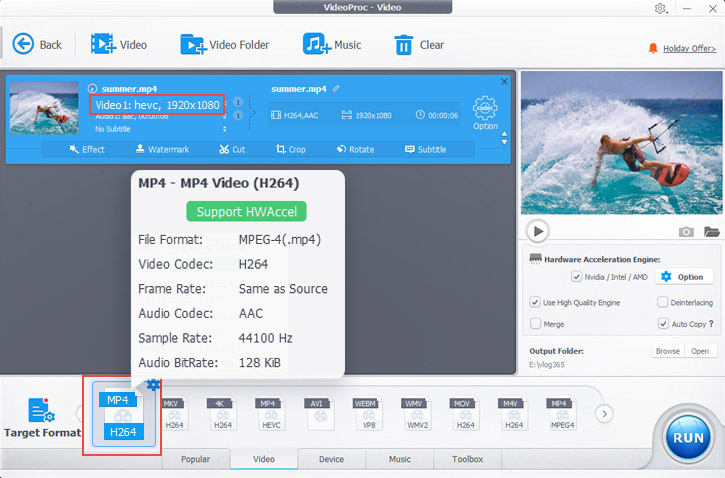Image resolution: width=725 pixels, height=478 pixels.
Task: Switch to the Popular tab
Action: click(x=195, y=459)
